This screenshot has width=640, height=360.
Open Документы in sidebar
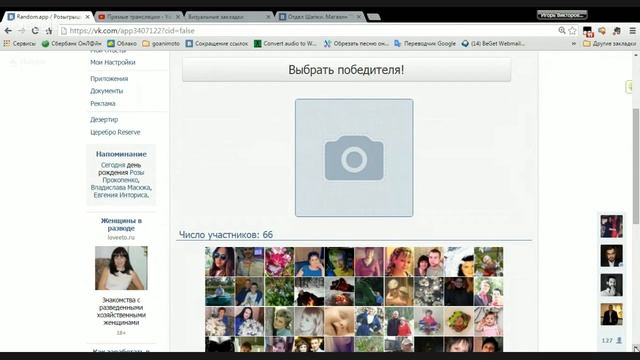click(x=107, y=91)
